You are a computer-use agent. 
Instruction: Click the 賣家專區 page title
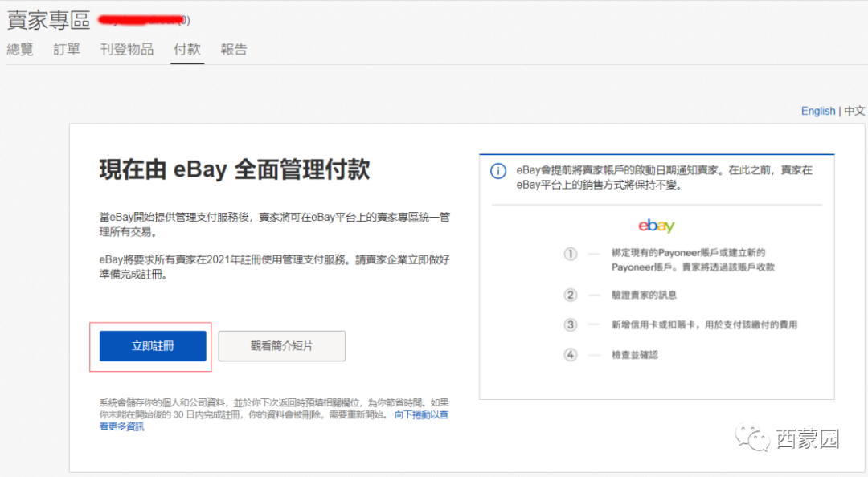click(49, 20)
